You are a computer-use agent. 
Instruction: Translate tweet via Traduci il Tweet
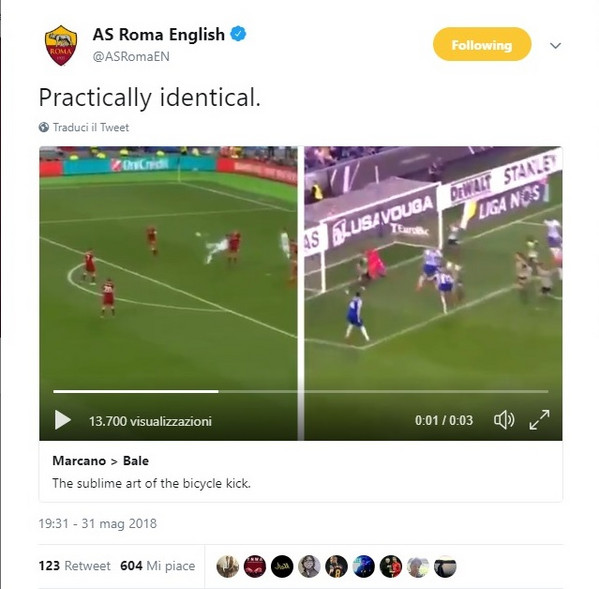coord(91,127)
